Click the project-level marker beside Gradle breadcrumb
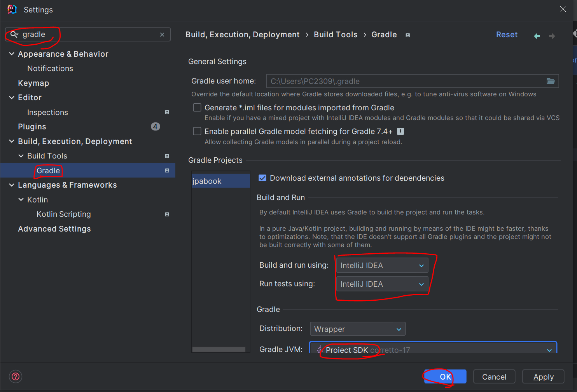The width and height of the screenshot is (577, 392). [x=407, y=35]
